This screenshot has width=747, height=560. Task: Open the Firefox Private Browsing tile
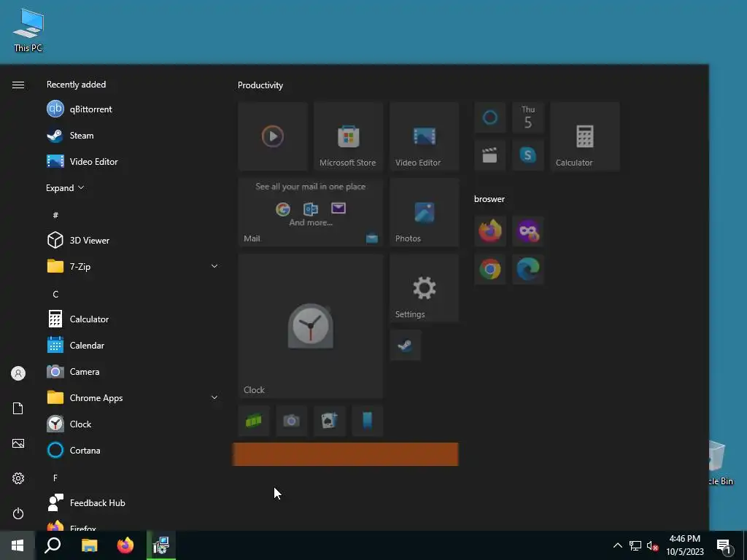528,231
